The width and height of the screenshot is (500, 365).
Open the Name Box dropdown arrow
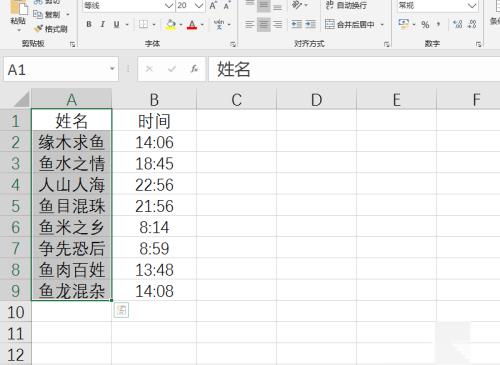click(x=112, y=69)
